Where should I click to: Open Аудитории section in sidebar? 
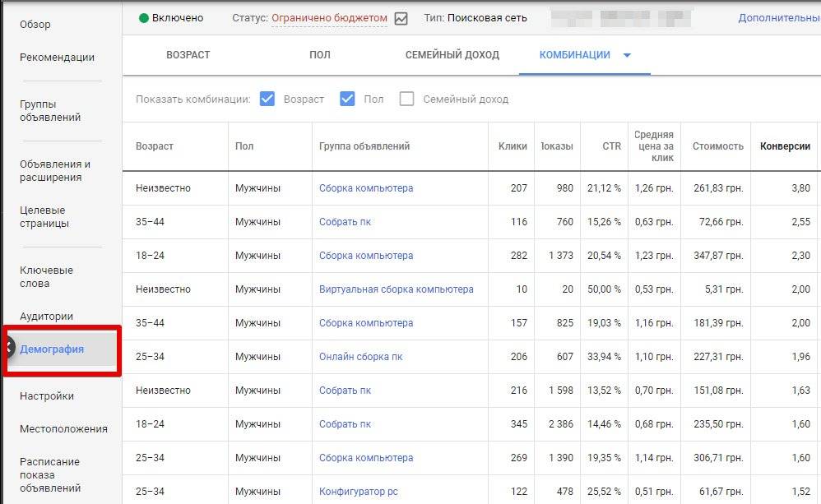point(46,317)
